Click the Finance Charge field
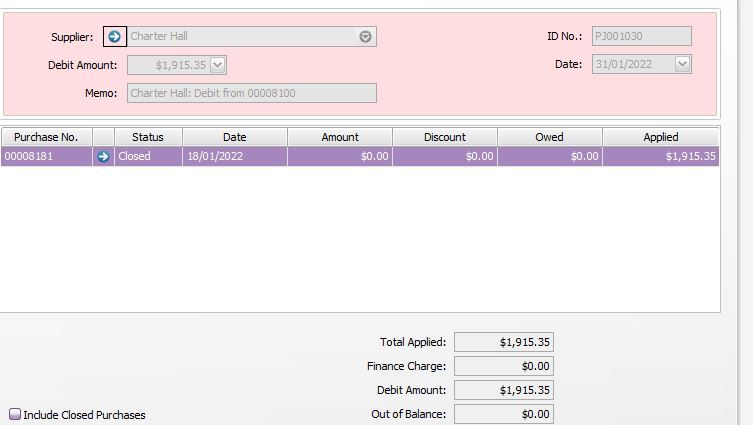Viewport: 753px width, 425px height. [x=504, y=366]
